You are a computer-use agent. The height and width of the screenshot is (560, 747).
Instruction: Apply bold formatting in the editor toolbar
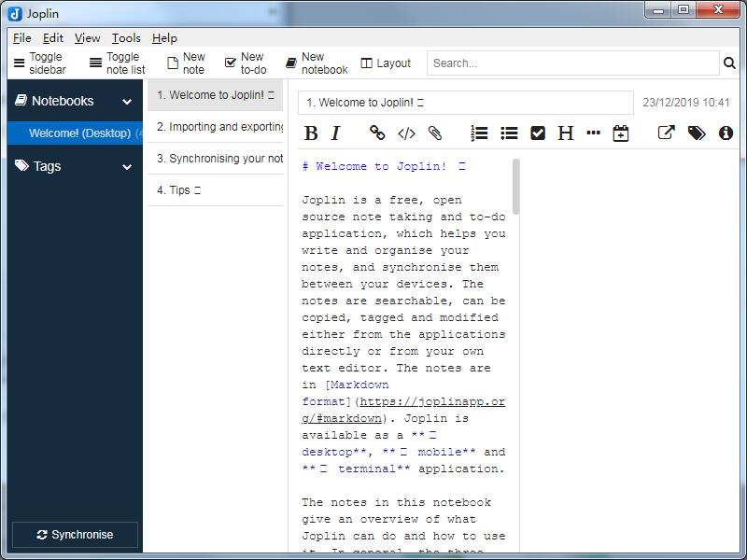coord(311,133)
